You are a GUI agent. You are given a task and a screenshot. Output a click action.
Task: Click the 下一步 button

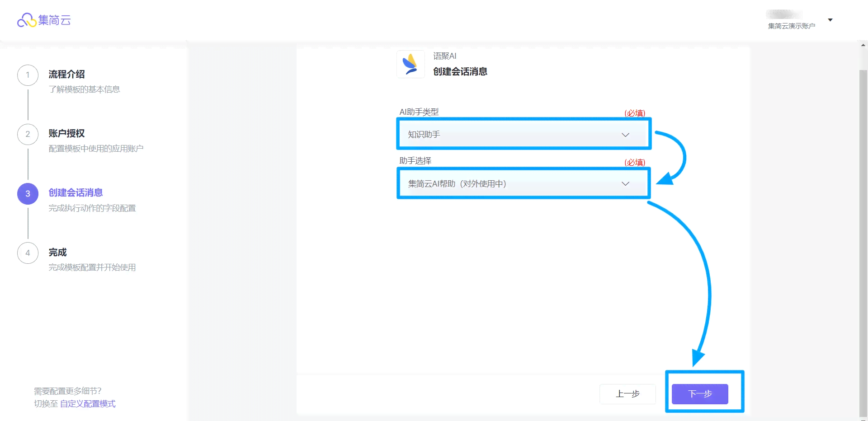tap(700, 394)
